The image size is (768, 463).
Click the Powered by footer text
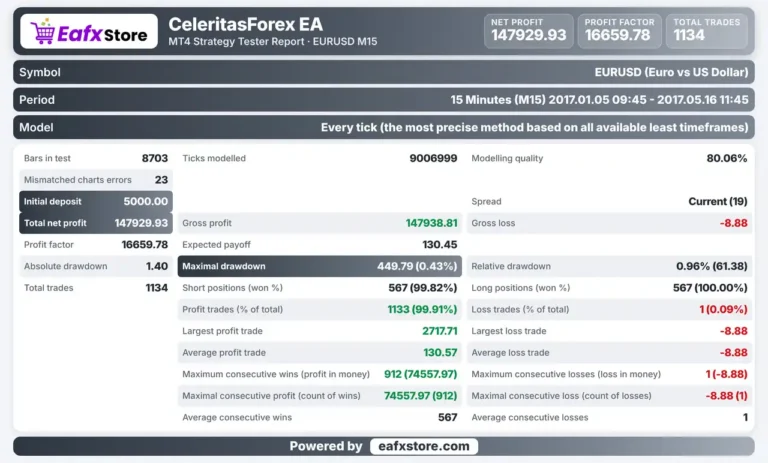(326, 446)
